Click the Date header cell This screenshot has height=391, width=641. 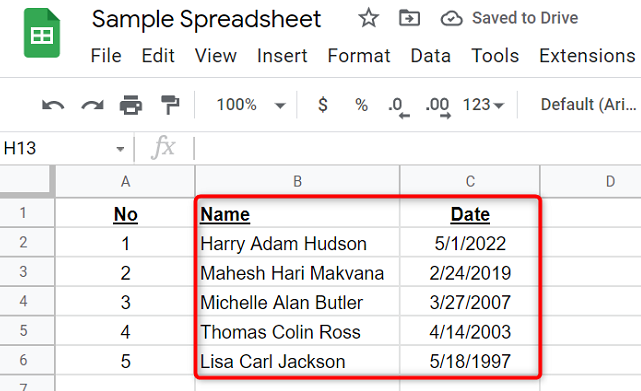click(x=470, y=213)
